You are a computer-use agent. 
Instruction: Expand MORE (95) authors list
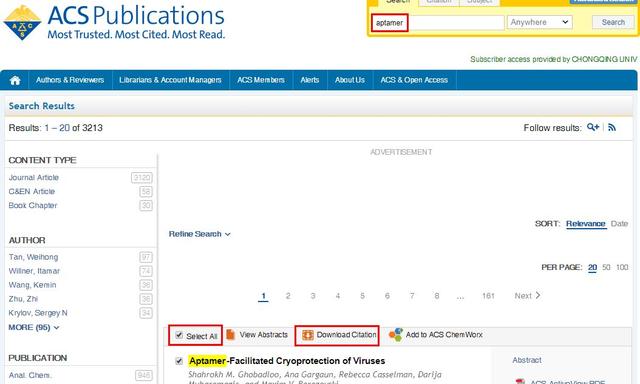pos(34,327)
